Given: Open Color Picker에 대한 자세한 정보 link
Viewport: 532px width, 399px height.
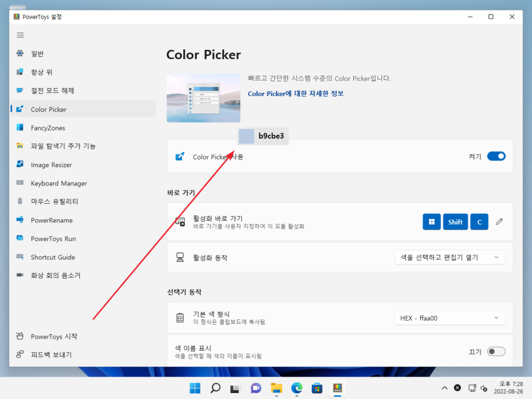Looking at the screenshot, I should [295, 94].
